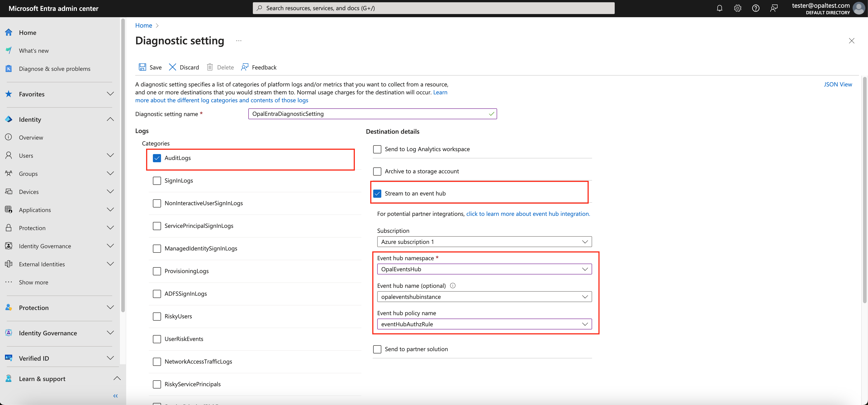
Task: Click the Discard X icon
Action: (173, 67)
